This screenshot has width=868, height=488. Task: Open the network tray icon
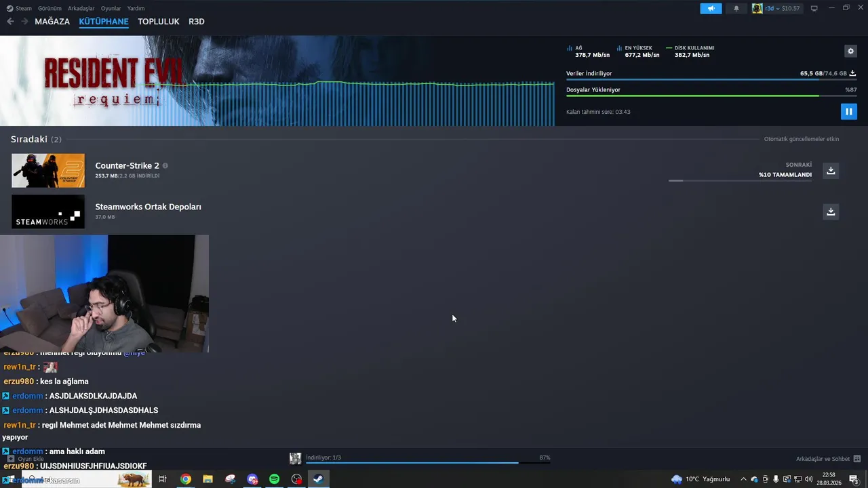797,479
